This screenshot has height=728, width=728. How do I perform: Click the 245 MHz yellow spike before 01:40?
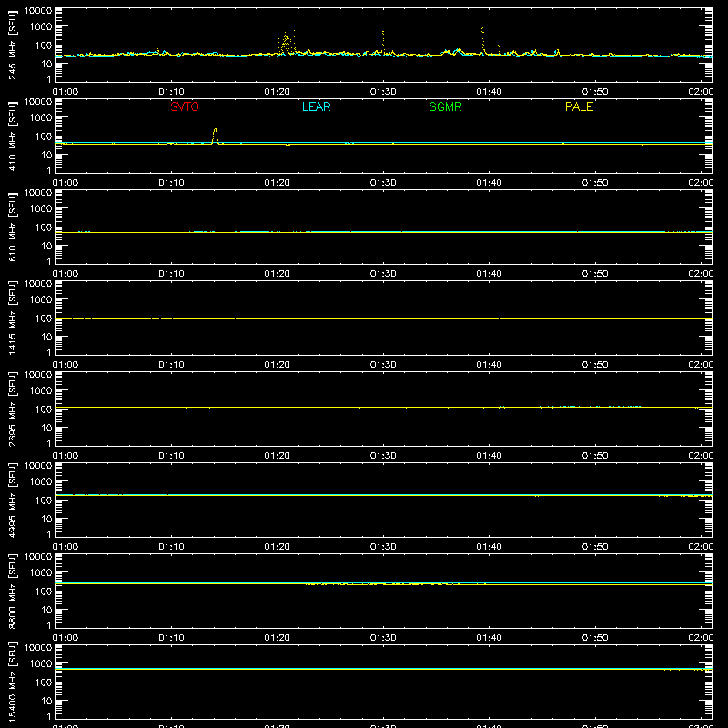(x=483, y=39)
